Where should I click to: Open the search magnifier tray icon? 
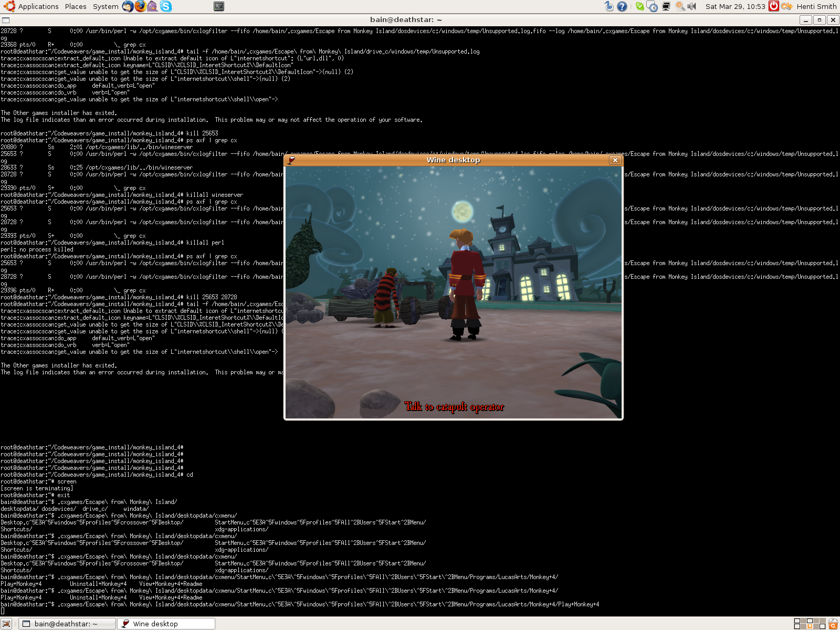pos(680,6)
